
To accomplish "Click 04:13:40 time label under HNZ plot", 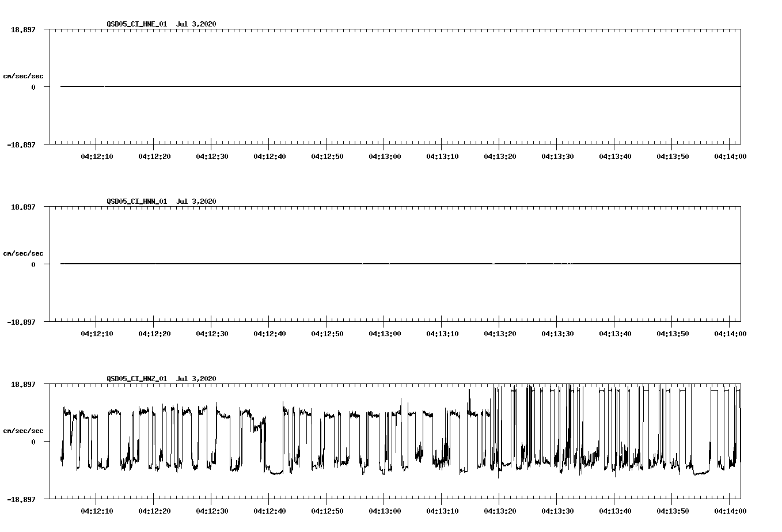I will tap(615, 511).
